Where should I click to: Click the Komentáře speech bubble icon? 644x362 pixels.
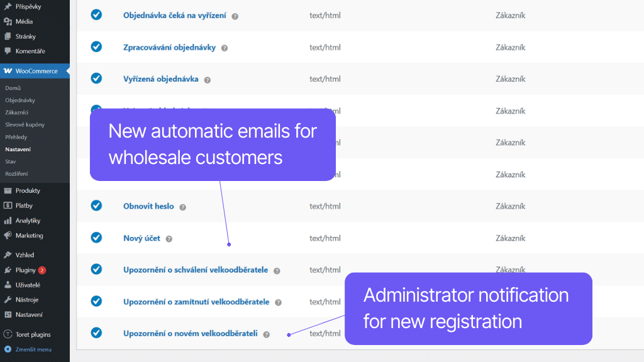pyautogui.click(x=8, y=51)
